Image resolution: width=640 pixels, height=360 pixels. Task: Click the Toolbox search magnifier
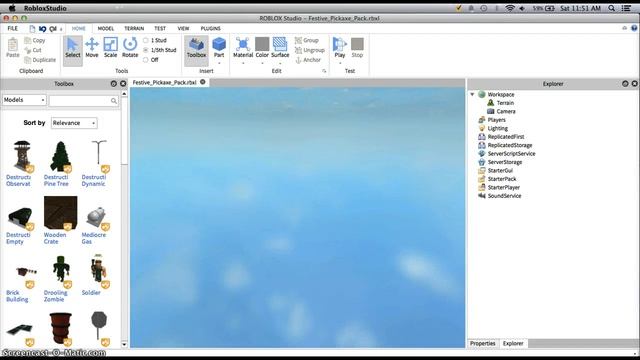coord(113,101)
